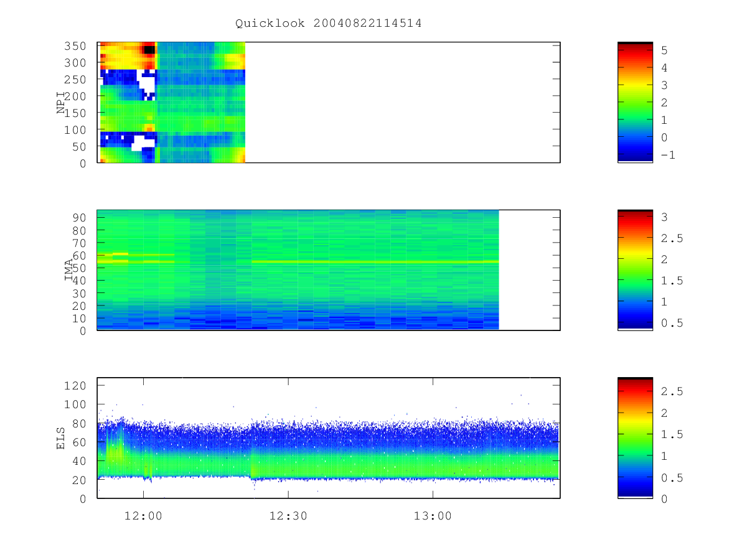747x560 pixels.
Task: Click the 3 value on IMA colorbar
Action: (664, 217)
